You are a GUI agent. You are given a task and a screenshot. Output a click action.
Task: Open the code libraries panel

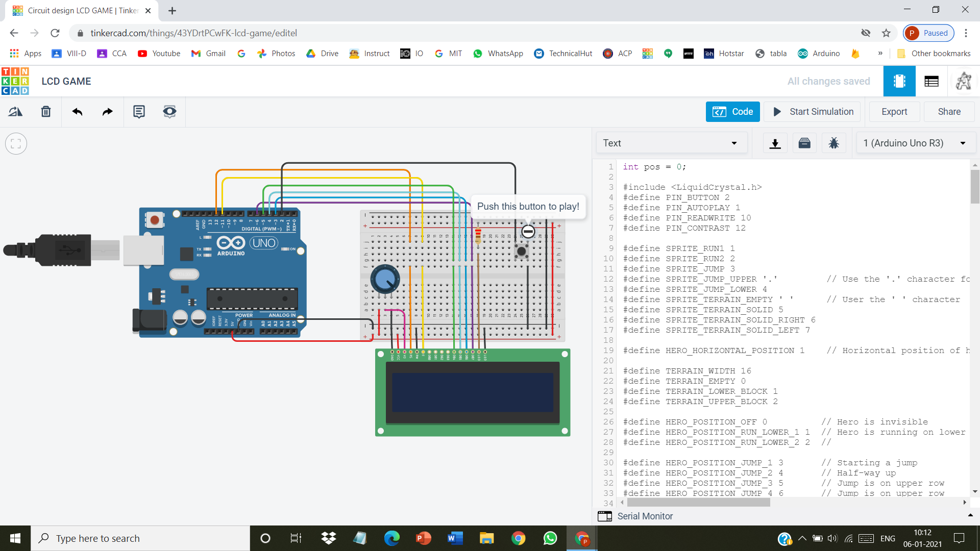(x=804, y=143)
